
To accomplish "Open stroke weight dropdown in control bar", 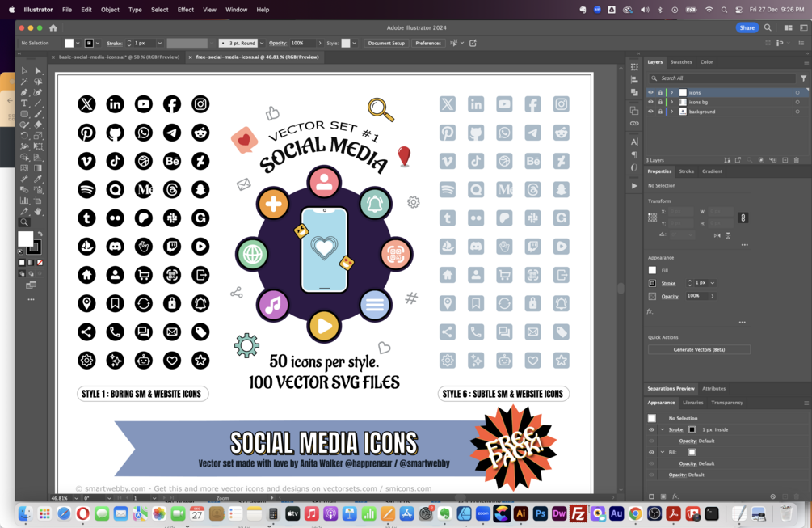I will coord(159,43).
